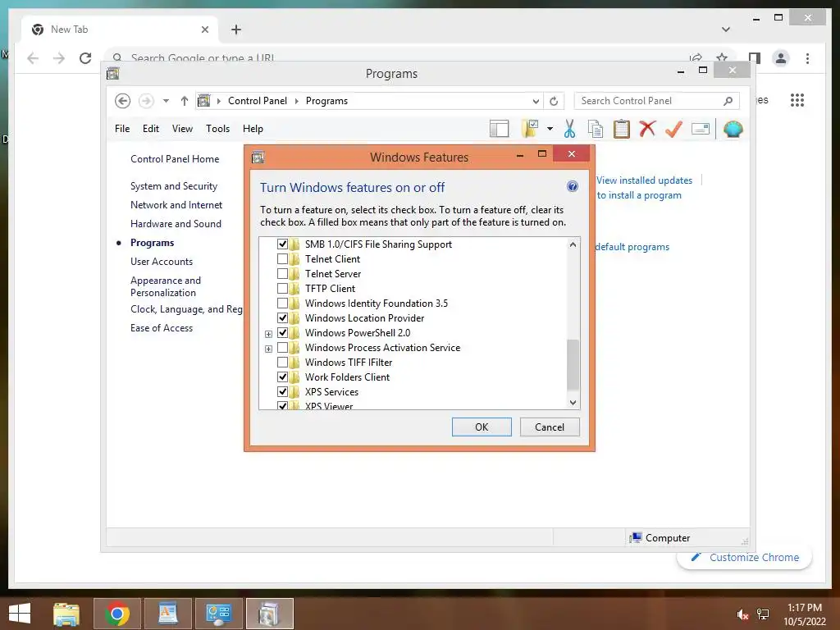Refresh the Control Panel address bar

click(554, 101)
